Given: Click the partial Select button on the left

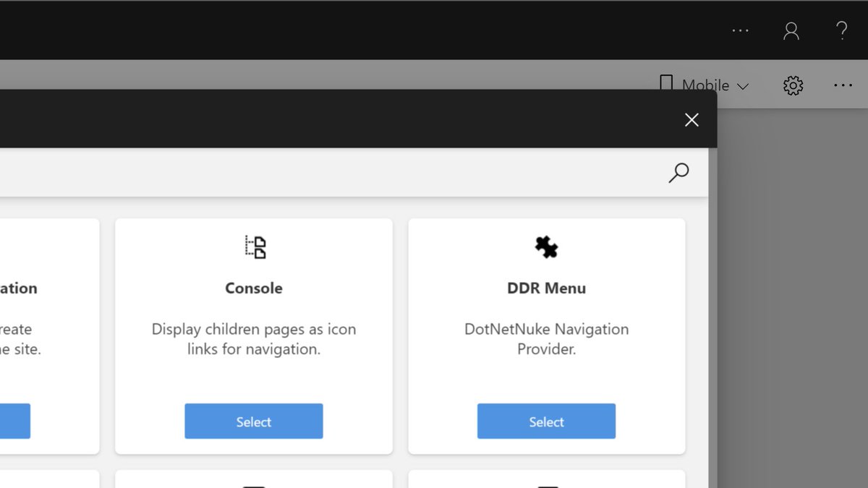Looking at the screenshot, I should point(14,421).
